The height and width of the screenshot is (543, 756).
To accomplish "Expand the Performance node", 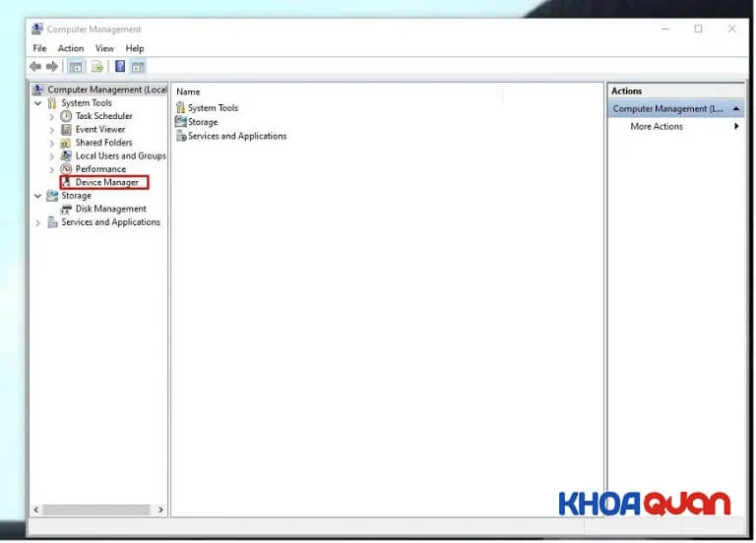I will (x=52, y=169).
